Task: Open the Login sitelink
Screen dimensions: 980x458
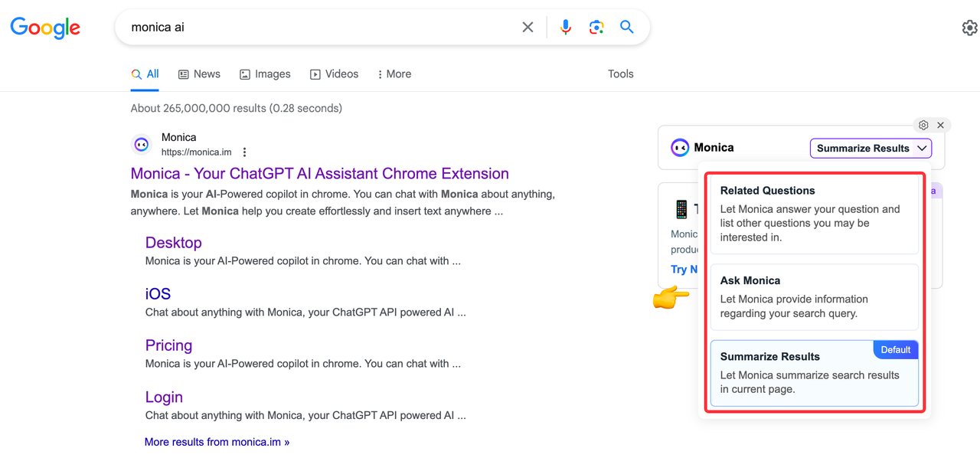Action: click(164, 397)
